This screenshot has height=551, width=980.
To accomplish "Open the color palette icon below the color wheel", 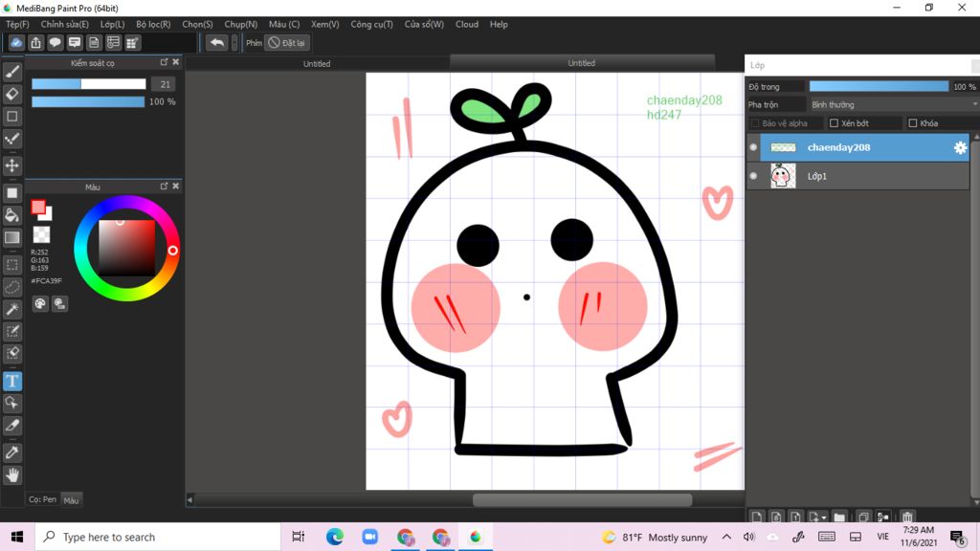I will click(40, 303).
